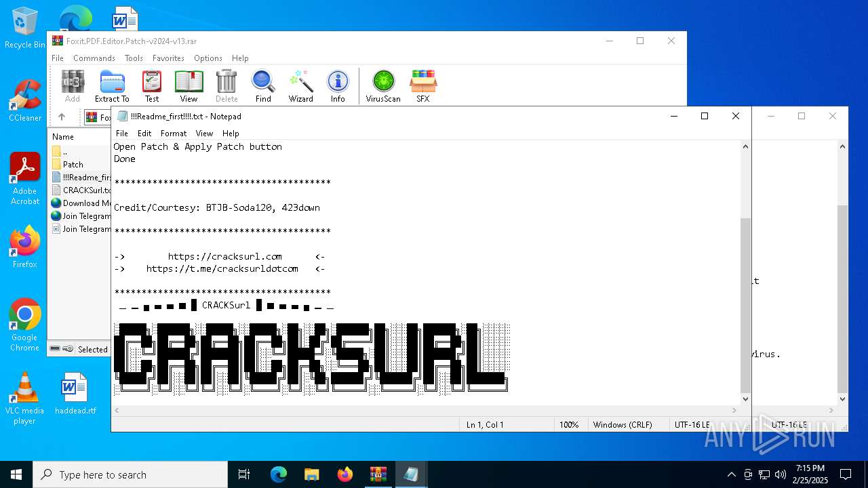Open Task View in the taskbar
The image size is (868, 488).
tap(244, 474)
